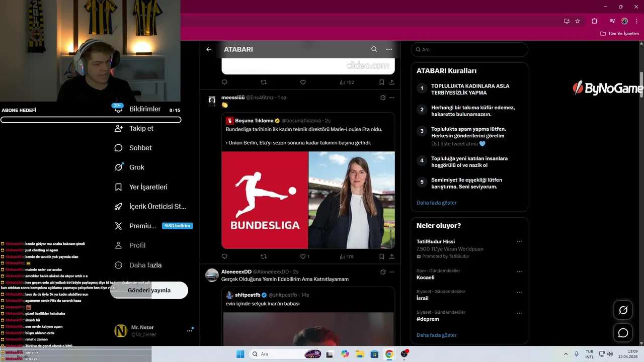
Task: Open Grok actions on AloneeexDD's post
Action: [x=383, y=272]
